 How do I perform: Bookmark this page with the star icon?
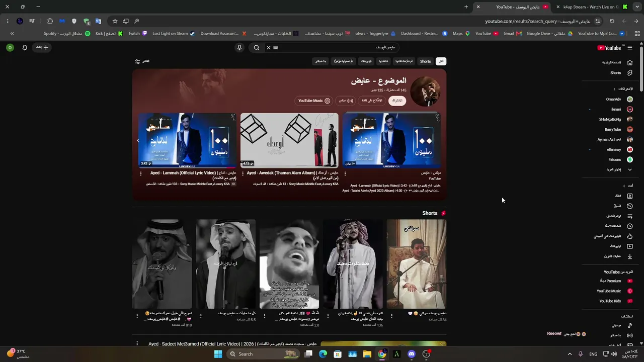point(115,21)
